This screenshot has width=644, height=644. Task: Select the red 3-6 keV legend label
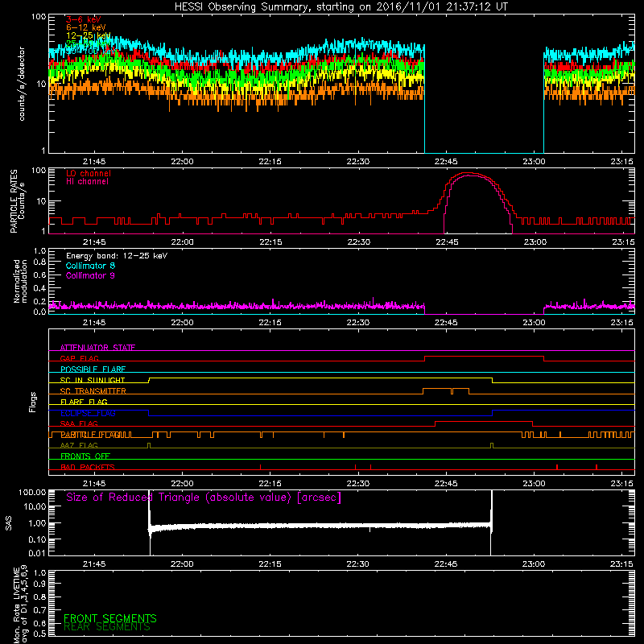point(83,19)
